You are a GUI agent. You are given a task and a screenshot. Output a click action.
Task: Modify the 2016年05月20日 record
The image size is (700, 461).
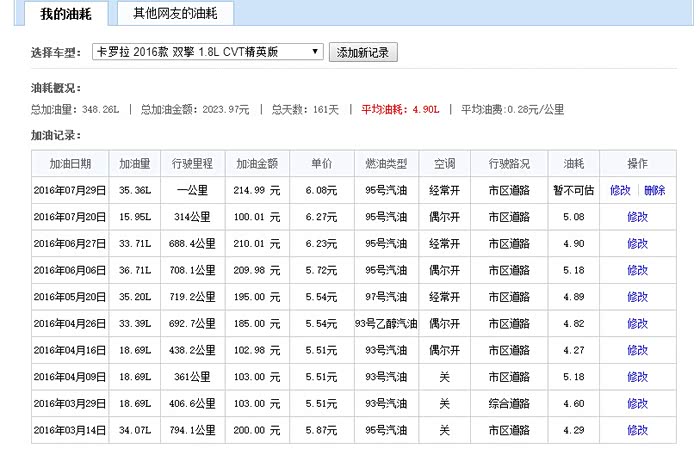637,297
